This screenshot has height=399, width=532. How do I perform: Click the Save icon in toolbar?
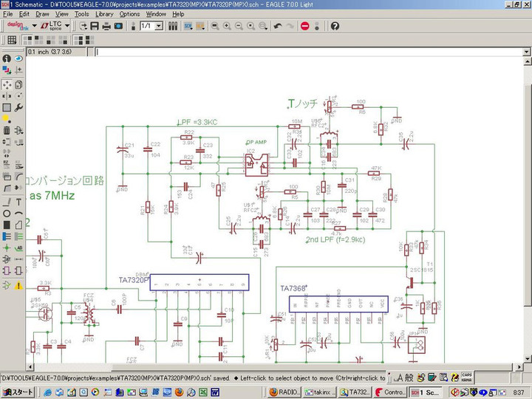pyautogui.click(x=95, y=26)
